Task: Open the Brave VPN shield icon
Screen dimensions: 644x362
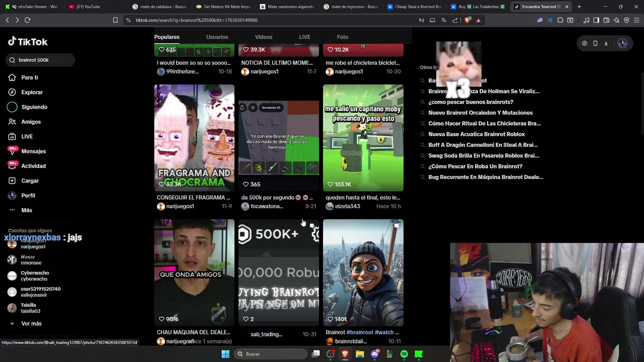Action: (x=626, y=20)
